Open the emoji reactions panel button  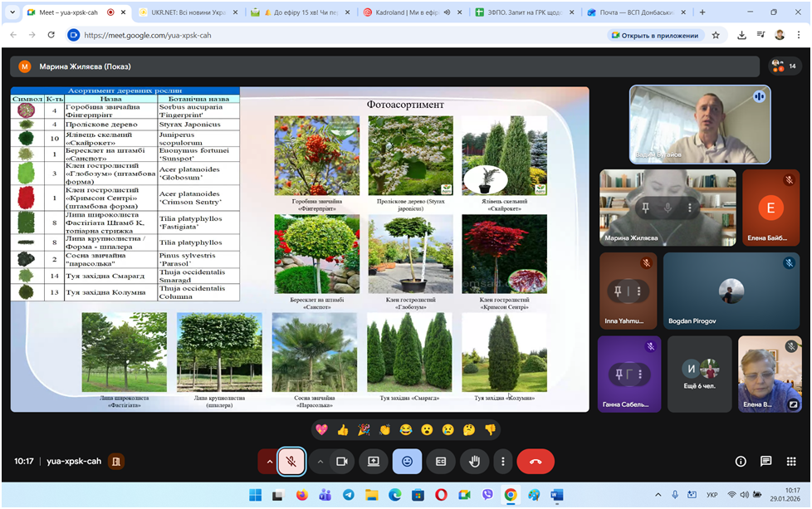coord(407,461)
